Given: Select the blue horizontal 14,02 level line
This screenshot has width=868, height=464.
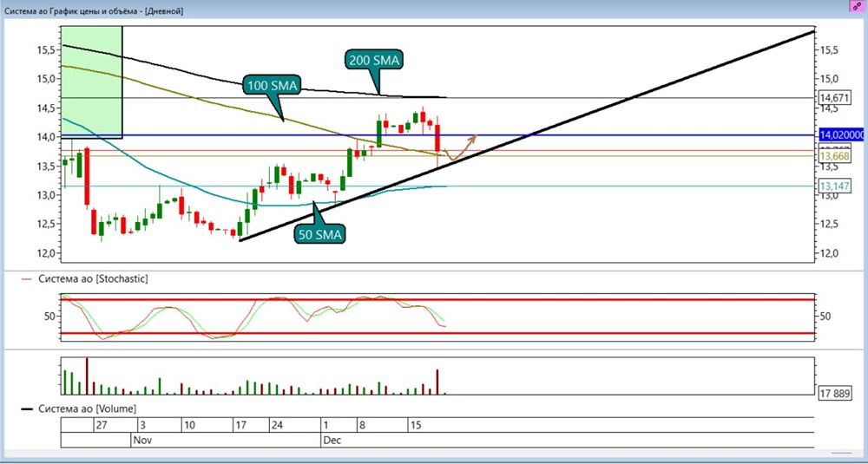Looking at the screenshot, I should [437, 135].
